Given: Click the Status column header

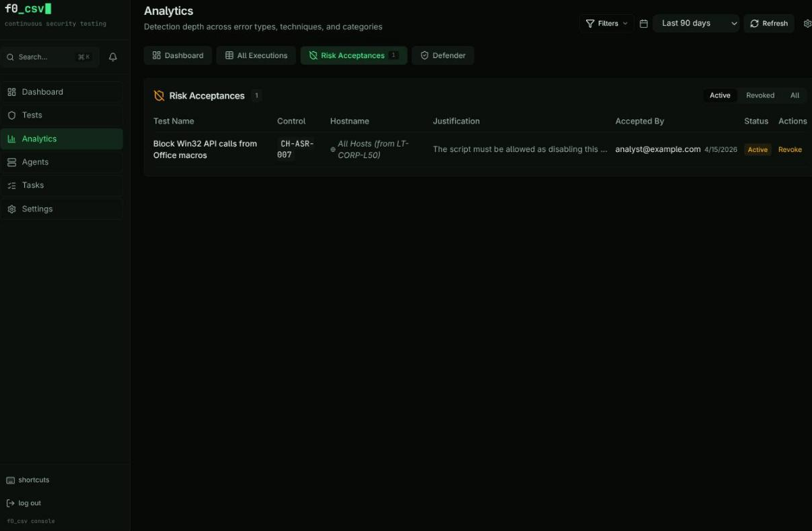Looking at the screenshot, I should coord(756,122).
